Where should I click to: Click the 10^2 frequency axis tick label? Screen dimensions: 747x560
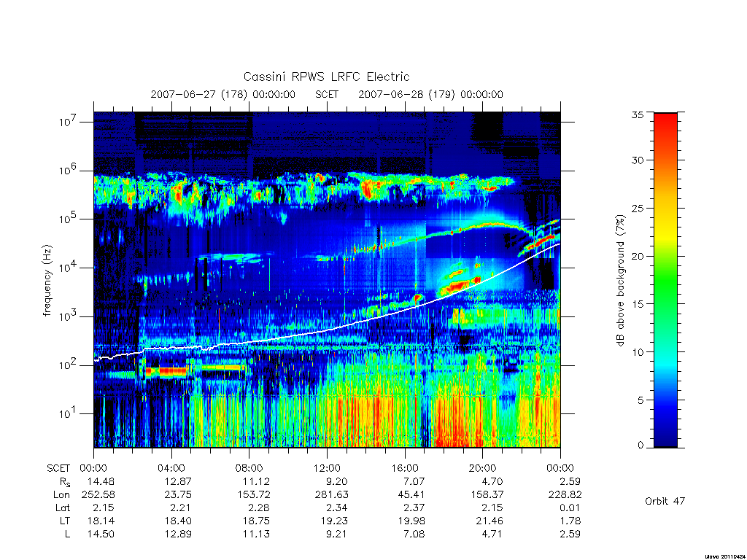[69, 365]
